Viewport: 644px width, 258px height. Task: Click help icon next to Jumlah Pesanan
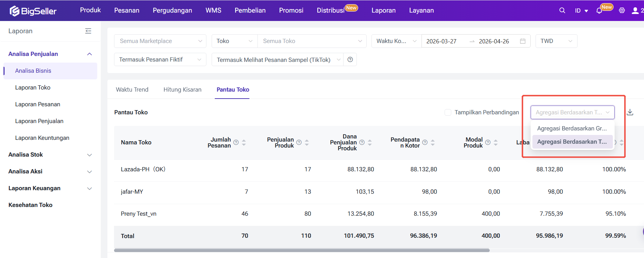click(236, 143)
